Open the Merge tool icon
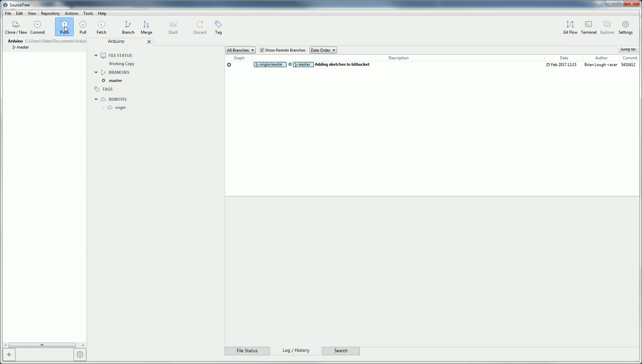This screenshot has height=364, width=642. [146, 27]
